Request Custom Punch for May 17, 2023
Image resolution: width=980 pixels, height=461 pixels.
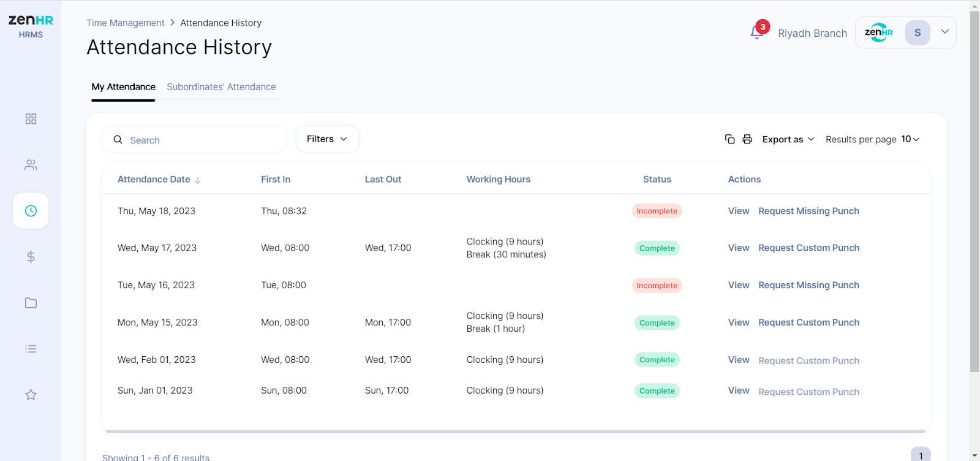coord(809,248)
